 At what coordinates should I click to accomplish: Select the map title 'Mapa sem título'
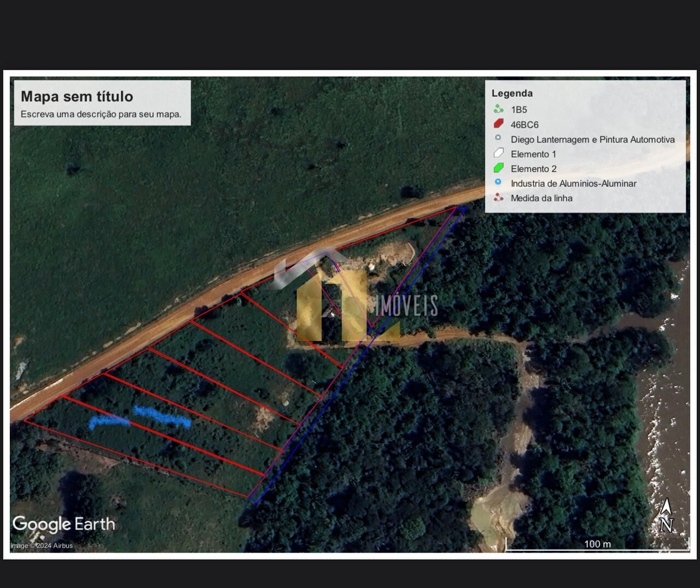click(77, 97)
